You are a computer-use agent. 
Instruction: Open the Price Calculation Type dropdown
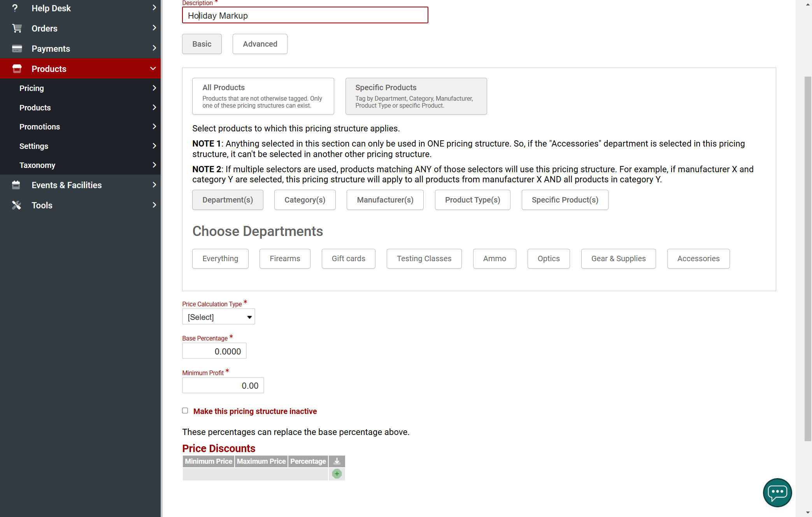[218, 317]
